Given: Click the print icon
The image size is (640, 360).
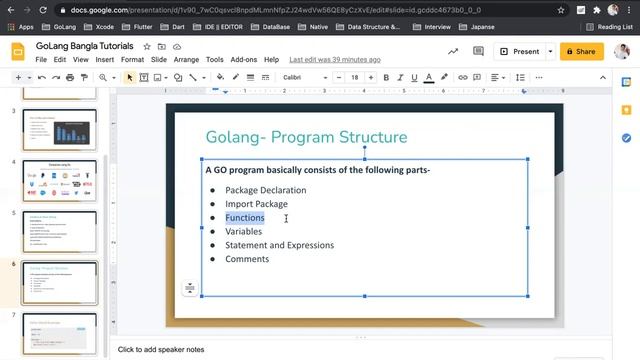Looking at the screenshot, I should click(x=70, y=78).
